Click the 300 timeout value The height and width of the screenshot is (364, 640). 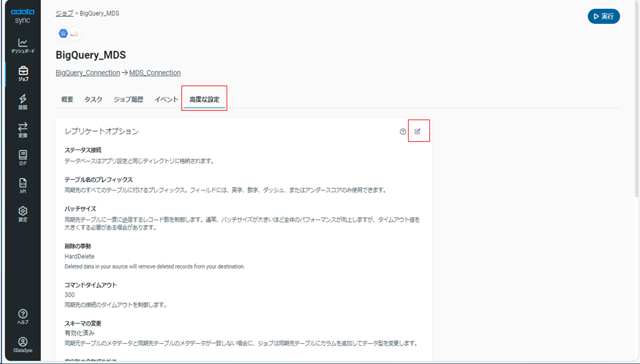(69, 295)
